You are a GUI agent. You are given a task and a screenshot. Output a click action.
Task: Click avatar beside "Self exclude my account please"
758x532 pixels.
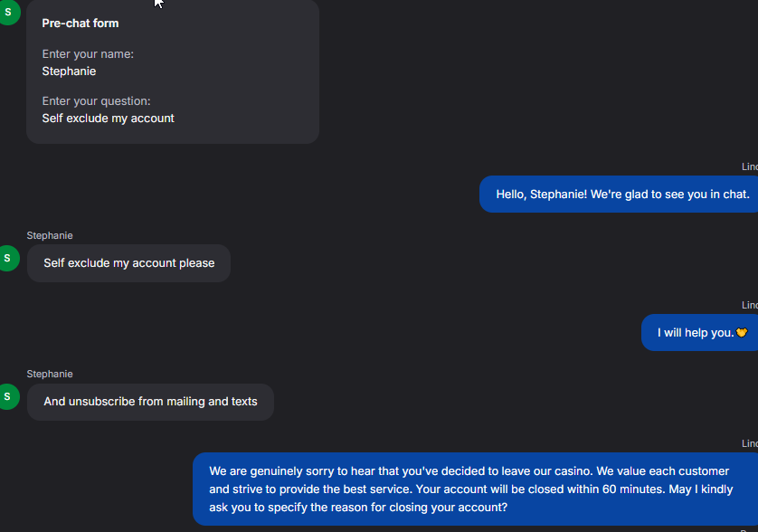pos(8,258)
